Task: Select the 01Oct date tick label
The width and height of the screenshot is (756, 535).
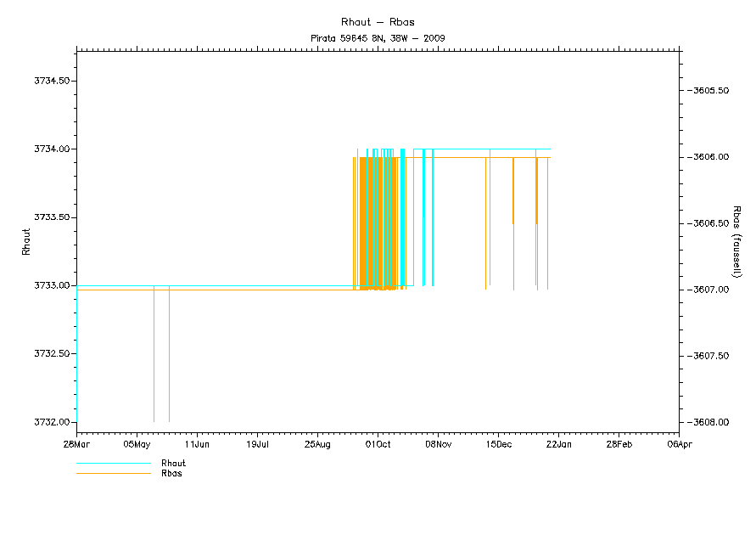Action: click(x=378, y=443)
